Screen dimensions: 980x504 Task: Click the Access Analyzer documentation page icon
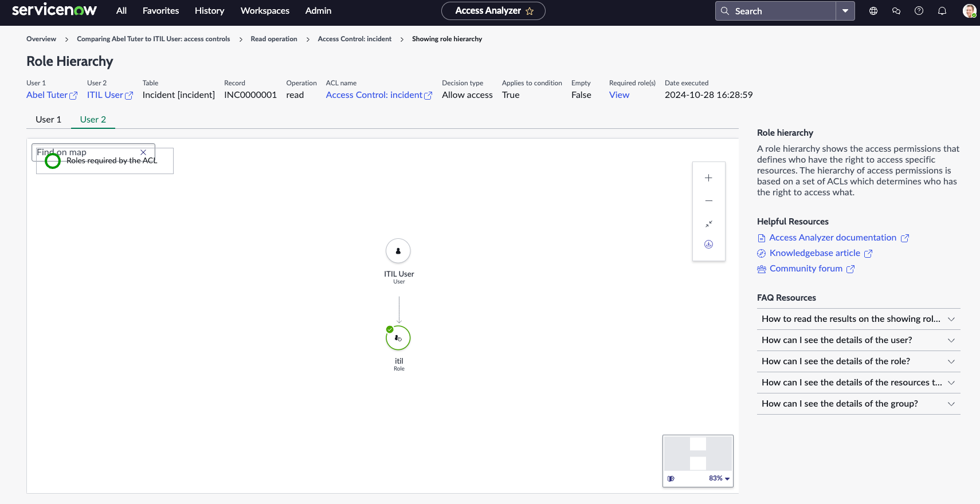tap(762, 238)
